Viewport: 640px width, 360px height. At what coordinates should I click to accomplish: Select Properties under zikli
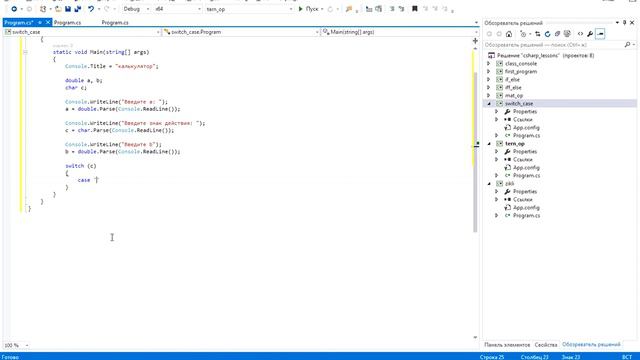525,191
